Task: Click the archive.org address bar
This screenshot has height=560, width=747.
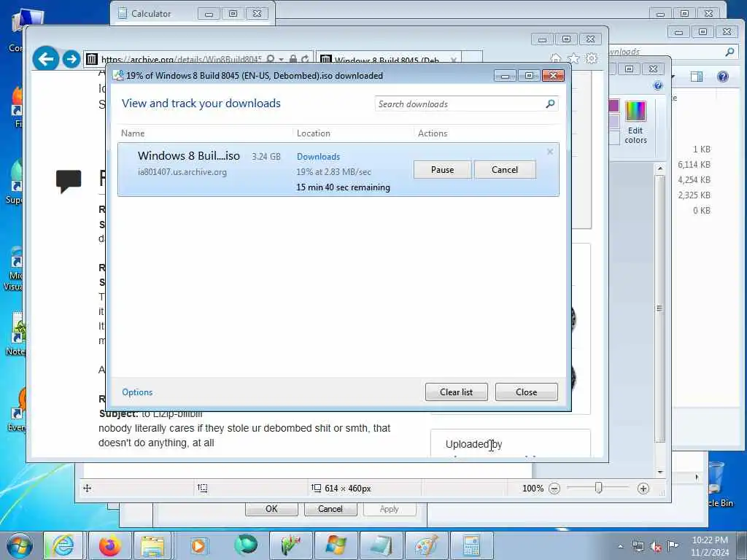Action: point(181,60)
